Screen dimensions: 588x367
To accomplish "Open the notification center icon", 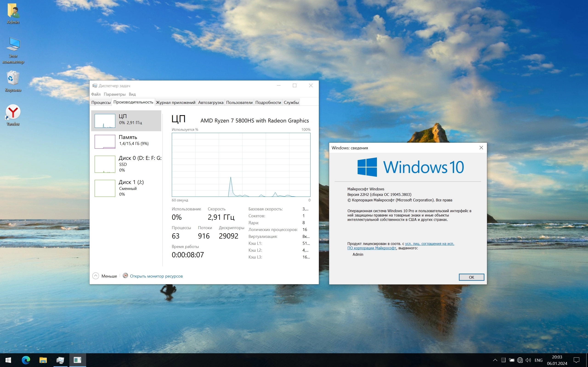I will (576, 360).
